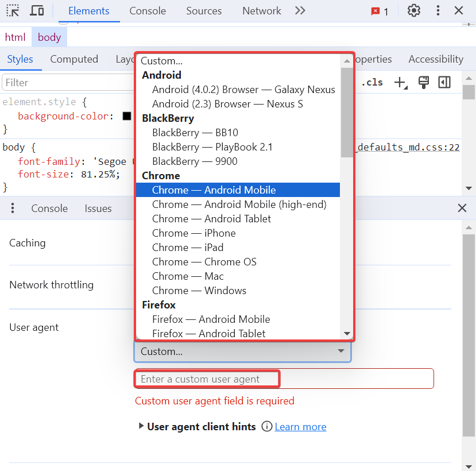Choose BlackBerry — 9900
The height and width of the screenshot is (471, 476).
tap(238, 161)
